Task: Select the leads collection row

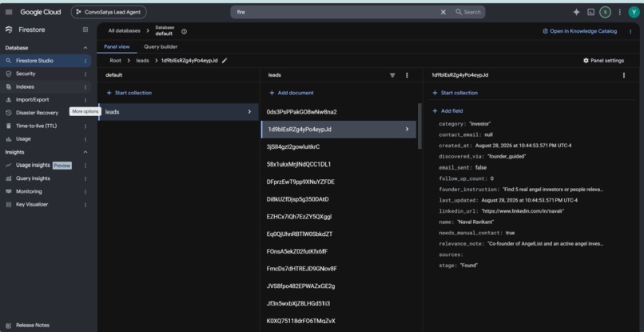Action: tap(178, 112)
